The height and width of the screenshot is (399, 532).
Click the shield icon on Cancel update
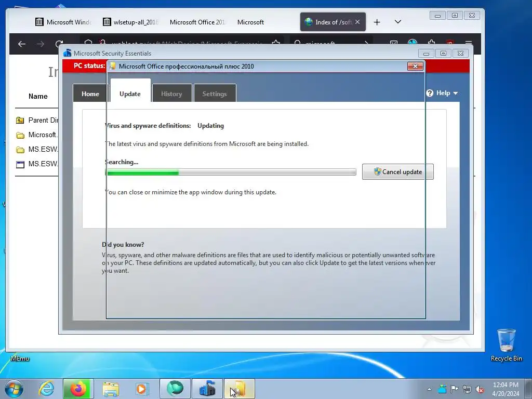pyautogui.click(x=377, y=171)
